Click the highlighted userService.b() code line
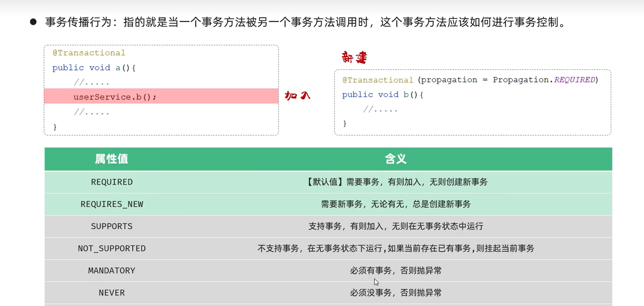This screenshot has width=644, height=306. click(x=161, y=96)
